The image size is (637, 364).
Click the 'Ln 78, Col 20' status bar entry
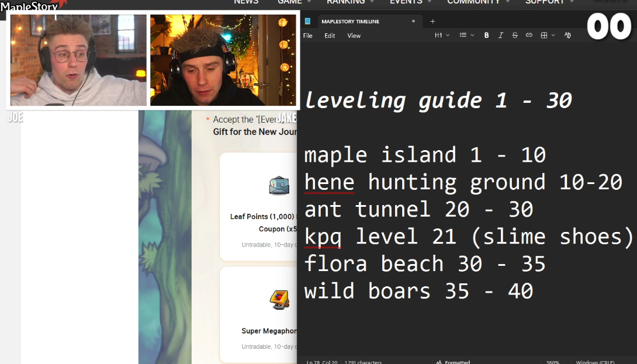pyautogui.click(x=322, y=362)
